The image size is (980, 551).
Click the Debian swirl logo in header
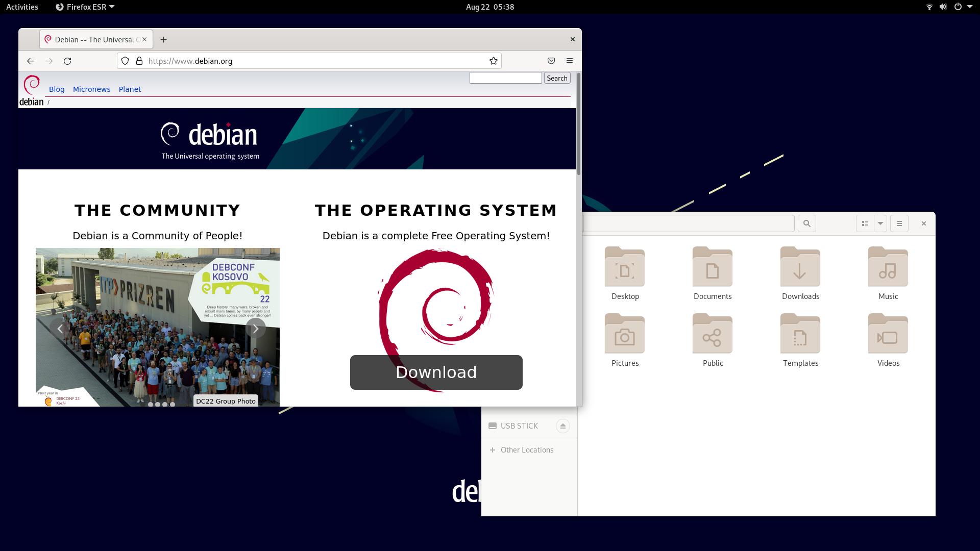pyautogui.click(x=32, y=90)
